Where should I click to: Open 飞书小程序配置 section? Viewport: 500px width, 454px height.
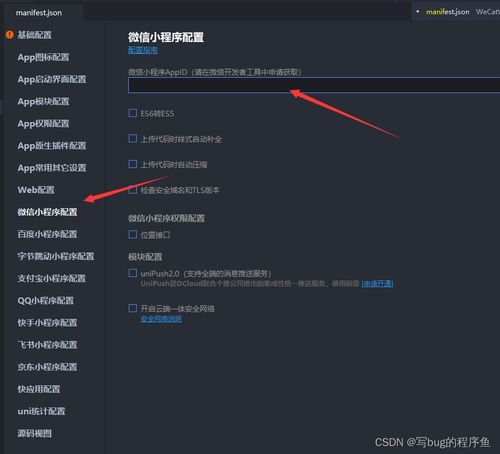pyautogui.click(x=47, y=345)
